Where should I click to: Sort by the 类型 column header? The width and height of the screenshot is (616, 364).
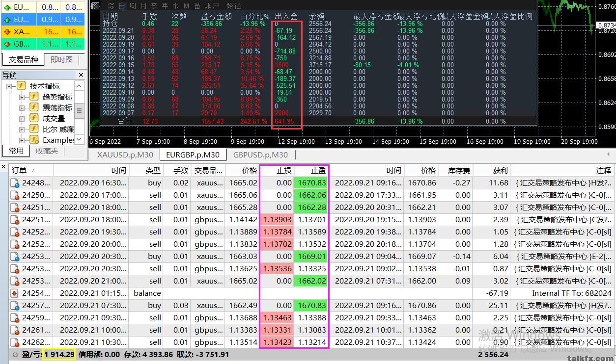pos(146,170)
